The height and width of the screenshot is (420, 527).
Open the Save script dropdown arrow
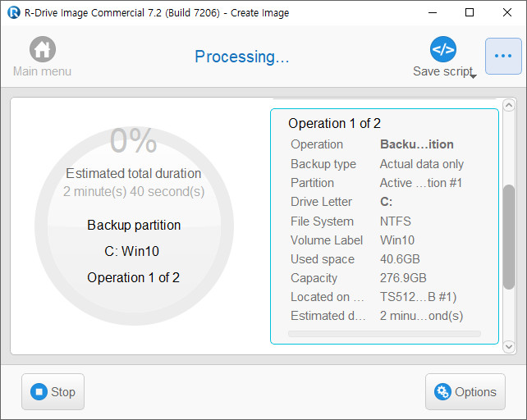(473, 76)
